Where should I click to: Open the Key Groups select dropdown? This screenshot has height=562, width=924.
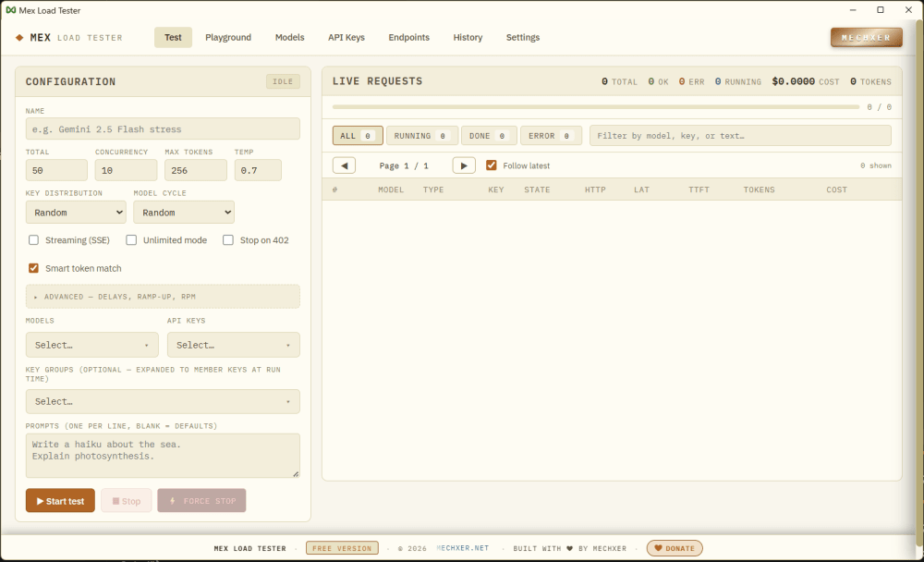(x=163, y=401)
